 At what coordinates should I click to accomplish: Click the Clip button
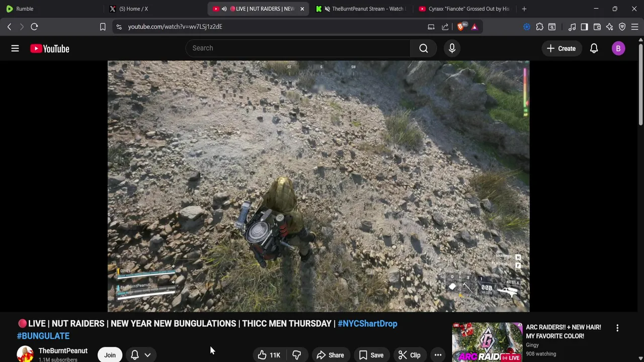pos(410,355)
